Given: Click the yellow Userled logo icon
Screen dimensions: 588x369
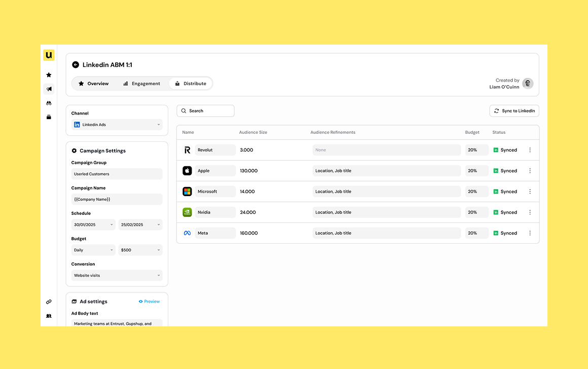Looking at the screenshot, I should click(x=49, y=55).
